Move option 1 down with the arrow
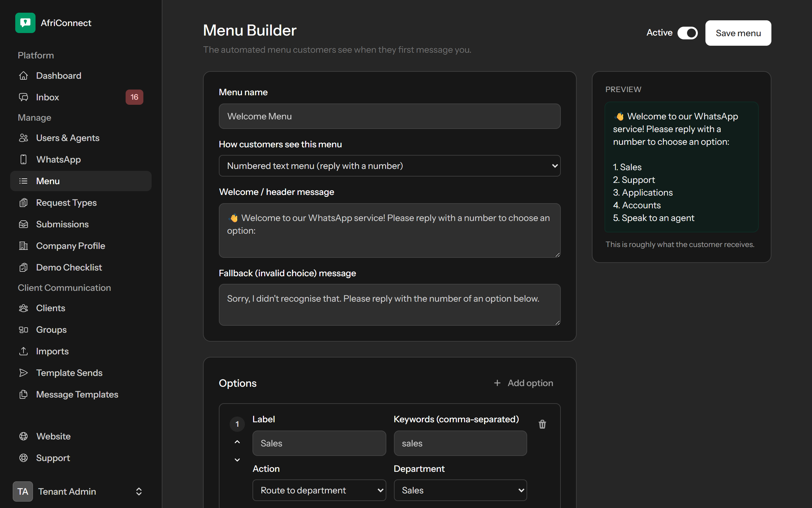The width and height of the screenshot is (812, 508). pos(237,460)
